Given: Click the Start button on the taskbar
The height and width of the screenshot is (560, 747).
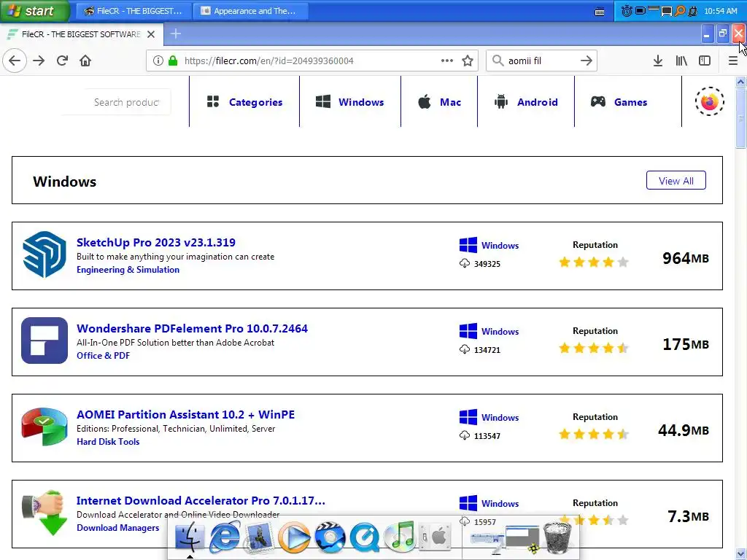Looking at the screenshot, I should [x=34, y=10].
